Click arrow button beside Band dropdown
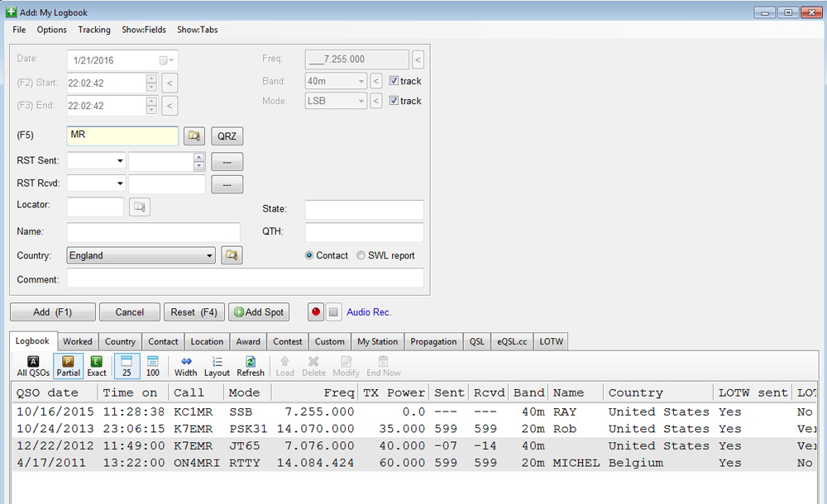The height and width of the screenshot is (504, 827). (376, 81)
